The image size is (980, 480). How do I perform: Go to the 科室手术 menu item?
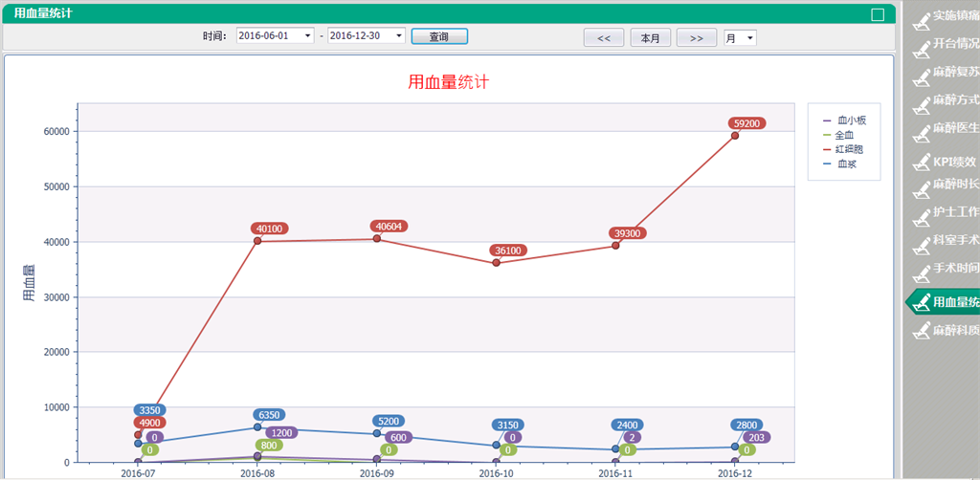954,241
